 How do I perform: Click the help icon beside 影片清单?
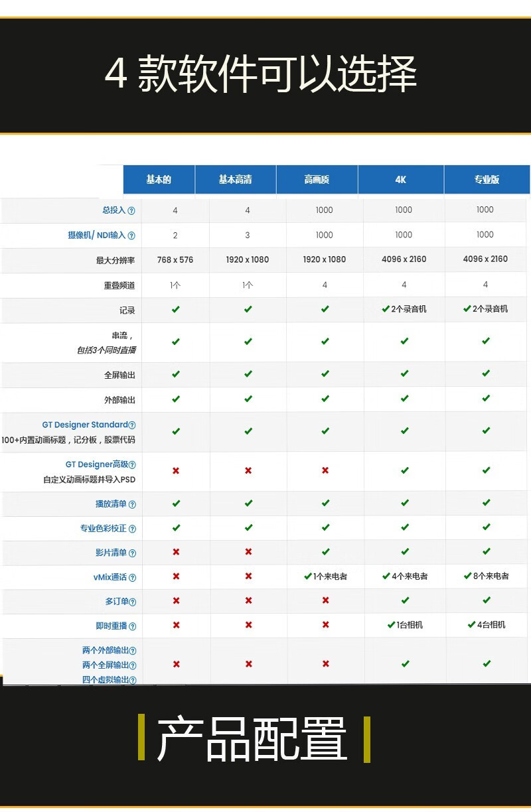(132, 553)
